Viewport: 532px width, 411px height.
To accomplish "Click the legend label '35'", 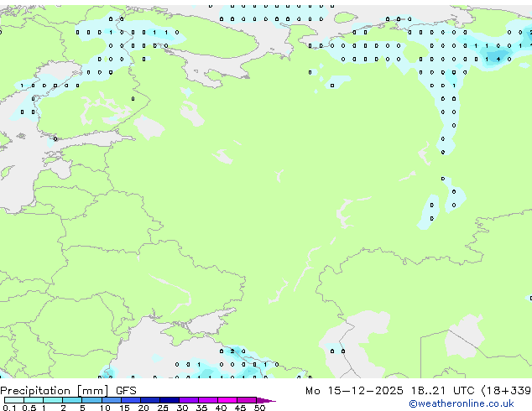I will (201, 408).
